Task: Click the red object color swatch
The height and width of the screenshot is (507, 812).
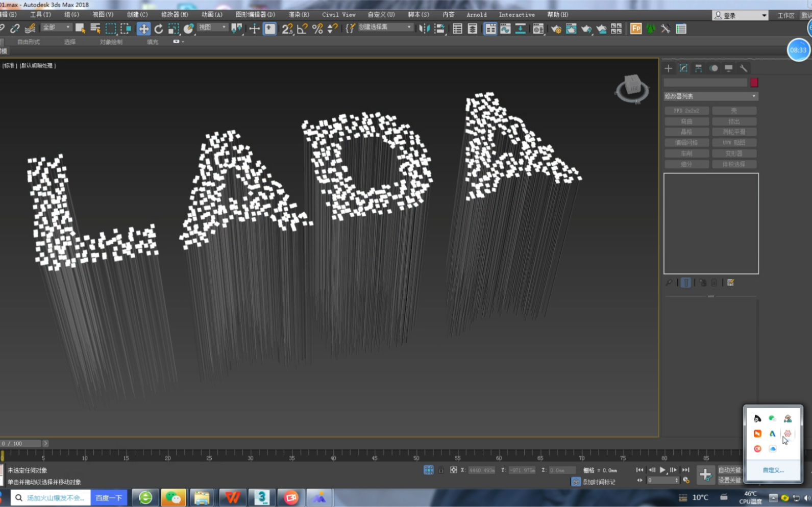Action: 754,83
